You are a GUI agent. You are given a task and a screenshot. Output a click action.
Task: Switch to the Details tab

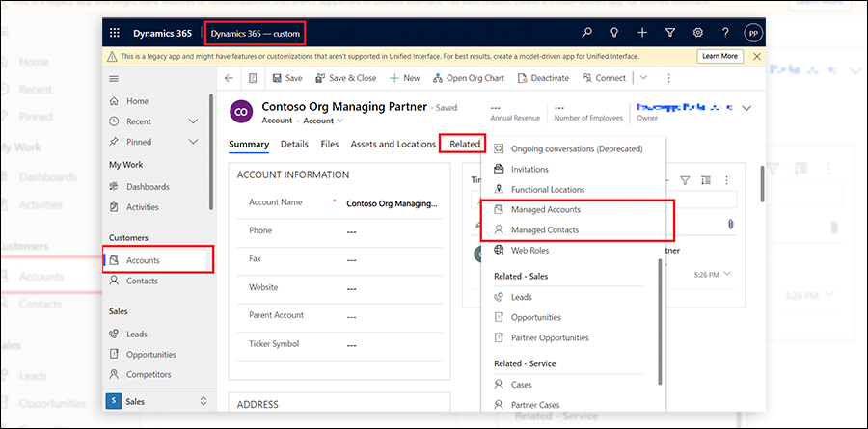294,144
